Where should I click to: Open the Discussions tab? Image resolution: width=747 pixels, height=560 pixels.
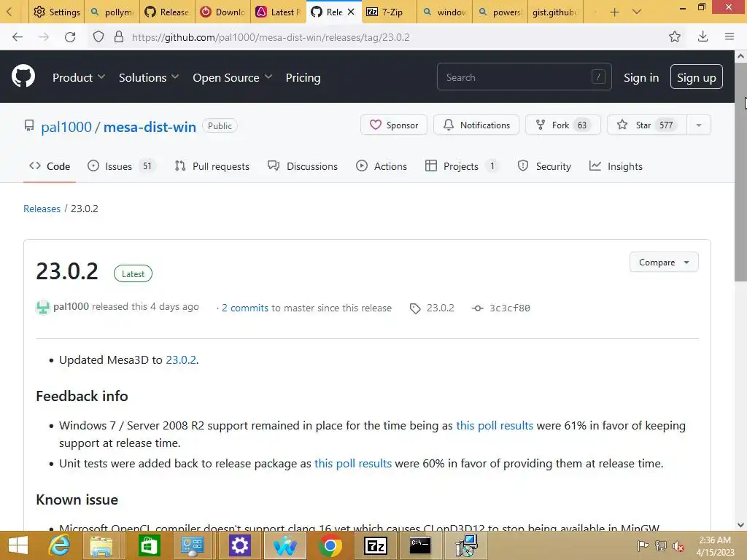click(x=303, y=166)
